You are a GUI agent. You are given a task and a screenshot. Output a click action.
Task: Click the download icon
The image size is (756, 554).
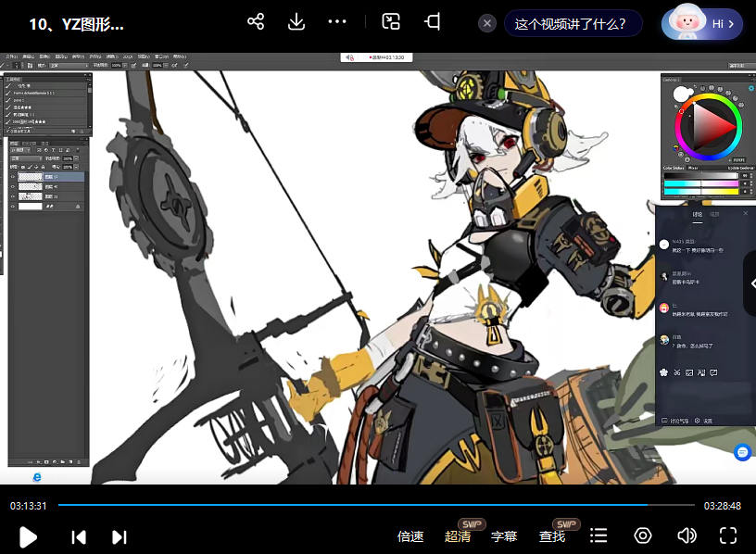click(296, 22)
